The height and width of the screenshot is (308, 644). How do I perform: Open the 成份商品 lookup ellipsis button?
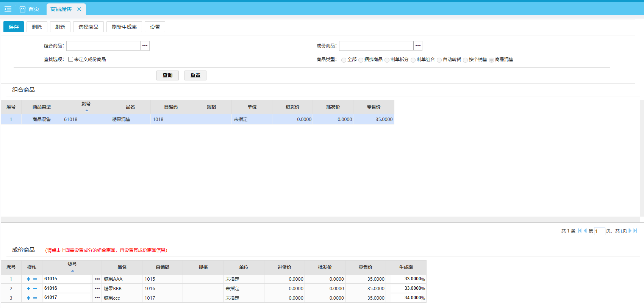tap(418, 46)
